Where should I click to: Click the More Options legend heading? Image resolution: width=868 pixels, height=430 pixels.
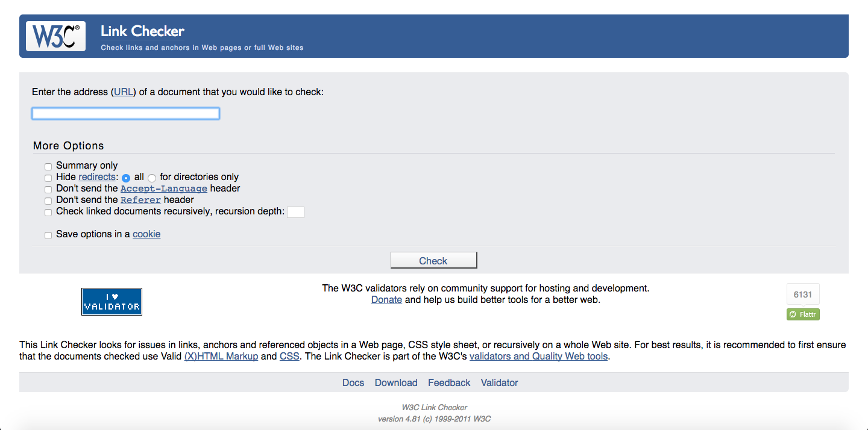(x=69, y=146)
